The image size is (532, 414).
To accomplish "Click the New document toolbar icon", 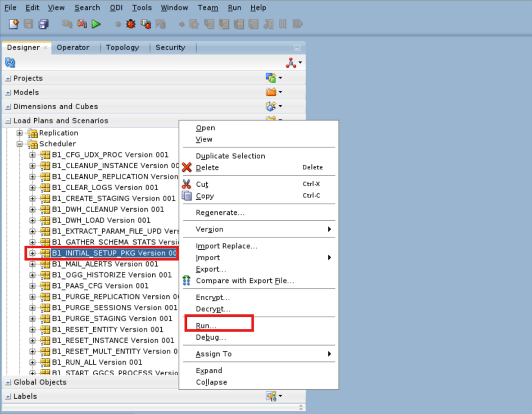I will [14, 24].
